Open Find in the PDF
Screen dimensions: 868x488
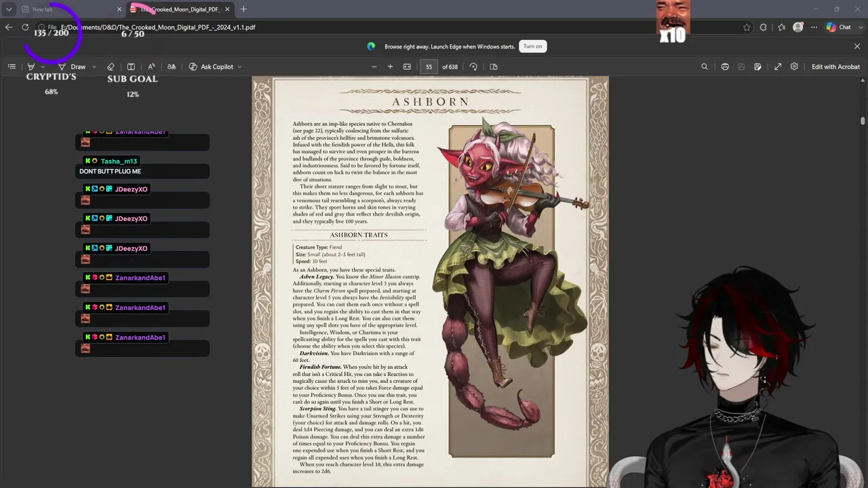[705, 66]
